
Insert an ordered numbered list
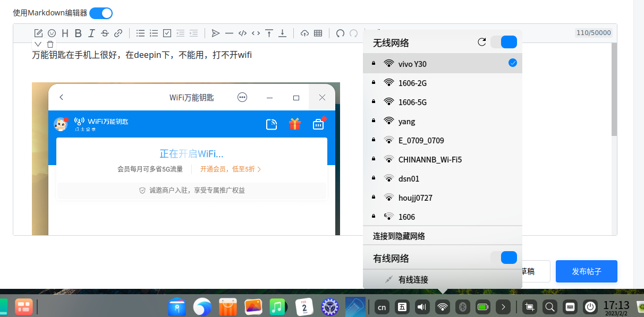[x=154, y=33]
